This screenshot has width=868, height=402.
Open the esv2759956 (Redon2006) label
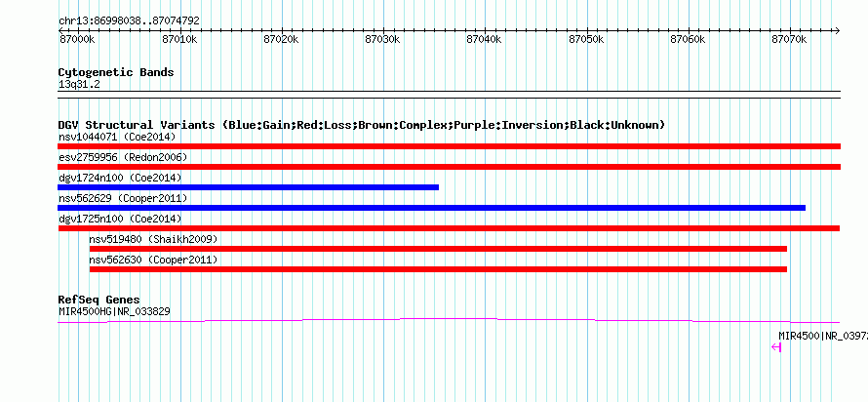pyautogui.click(x=123, y=157)
